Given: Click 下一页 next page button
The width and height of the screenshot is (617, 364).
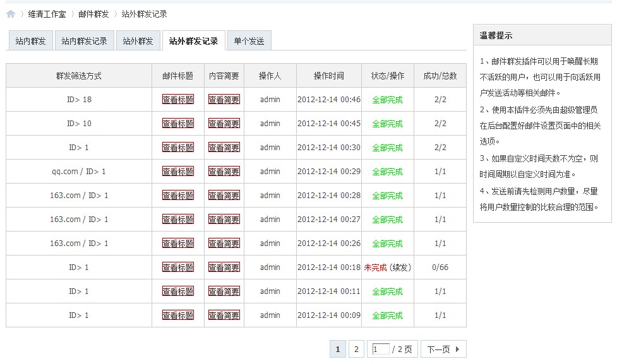Looking at the screenshot, I should [x=443, y=349].
